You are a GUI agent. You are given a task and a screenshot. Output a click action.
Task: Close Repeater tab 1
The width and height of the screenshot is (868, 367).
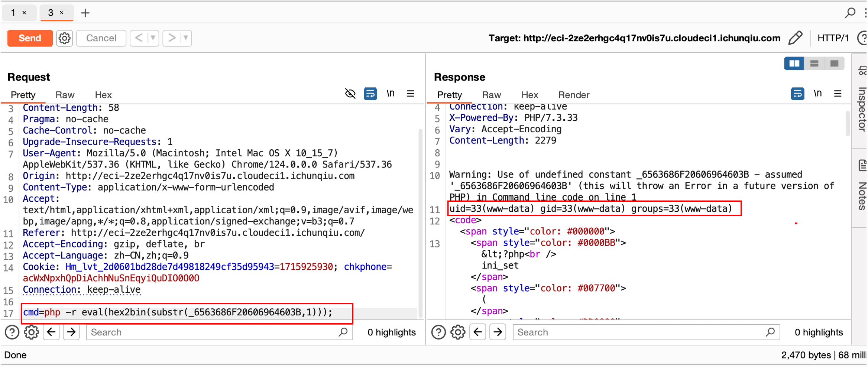point(24,13)
